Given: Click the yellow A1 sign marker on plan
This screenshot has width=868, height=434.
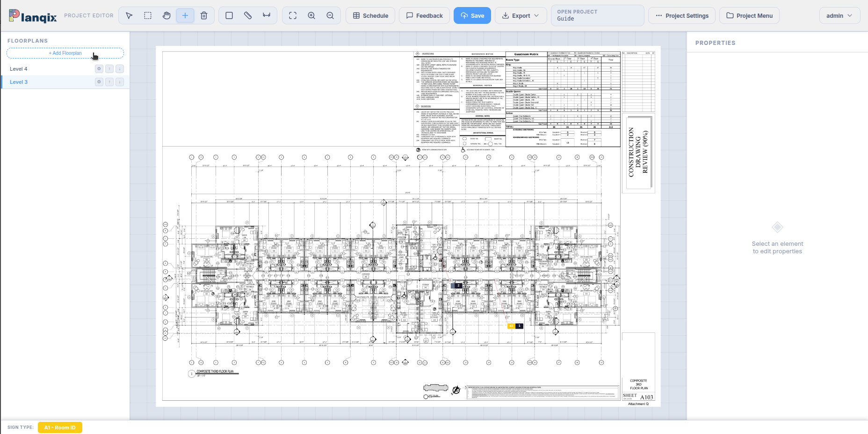Looking at the screenshot, I should pyautogui.click(x=511, y=326).
